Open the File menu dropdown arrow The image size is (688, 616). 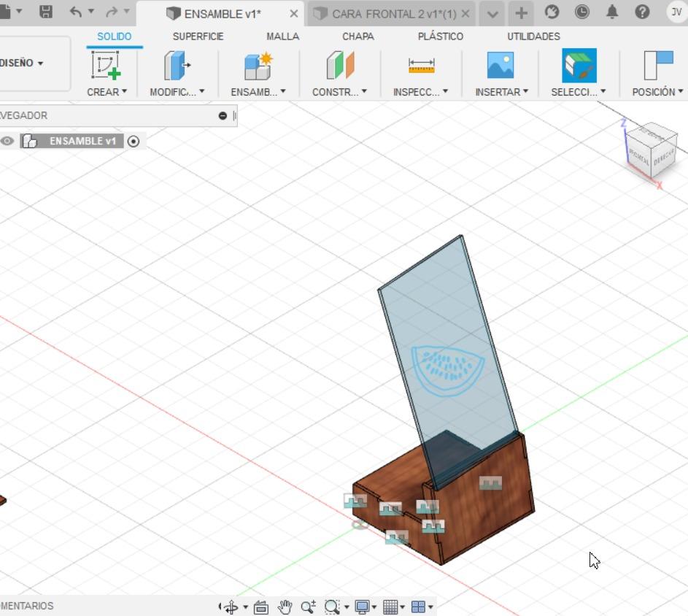(x=19, y=11)
